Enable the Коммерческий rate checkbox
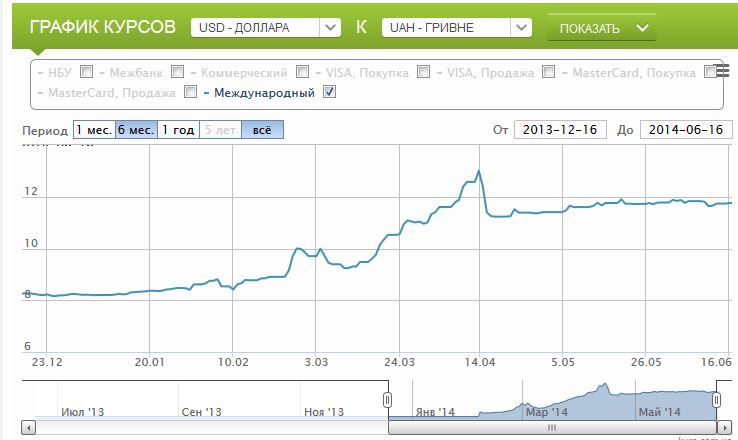 (302, 72)
